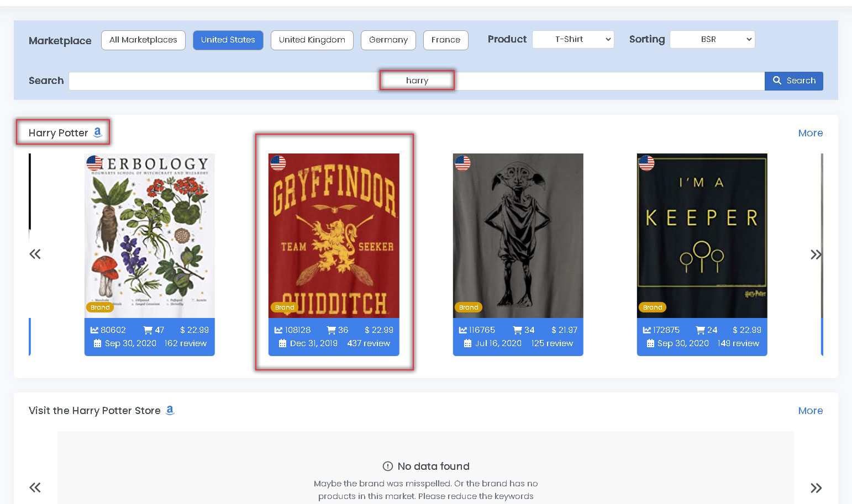Viewport: 852px width, 504px height.
Task: Select the France marketplace
Action: pyautogui.click(x=445, y=40)
